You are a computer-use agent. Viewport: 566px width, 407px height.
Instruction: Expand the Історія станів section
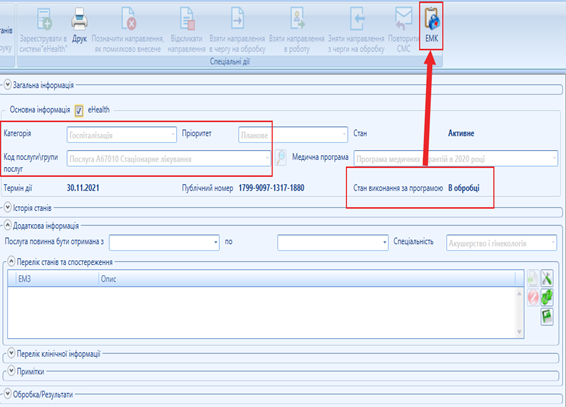pos(8,207)
